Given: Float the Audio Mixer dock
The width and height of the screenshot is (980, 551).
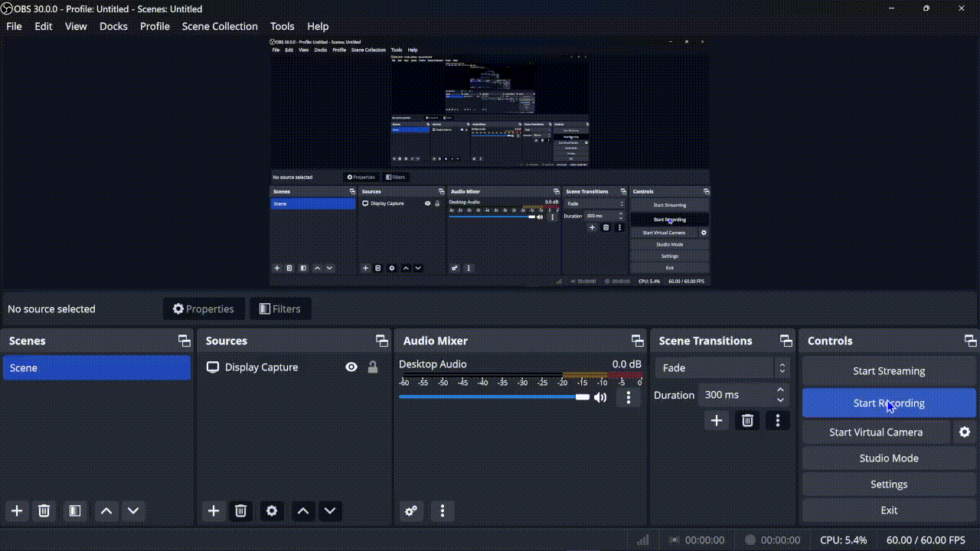Looking at the screenshot, I should 637,341.
